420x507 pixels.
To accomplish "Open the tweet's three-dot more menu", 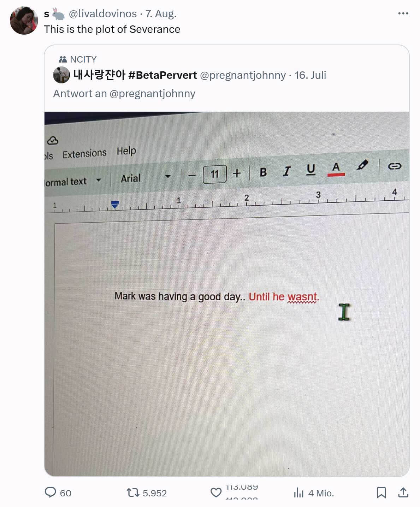I will [x=403, y=13].
